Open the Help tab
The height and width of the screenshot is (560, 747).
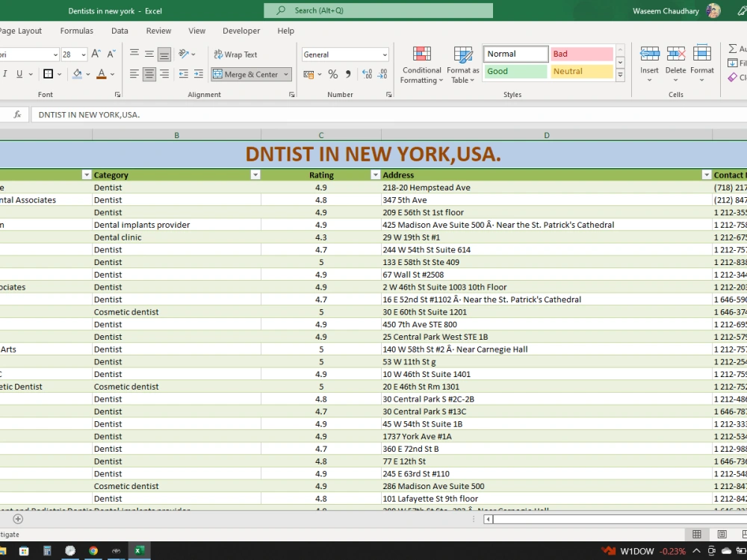pos(286,31)
